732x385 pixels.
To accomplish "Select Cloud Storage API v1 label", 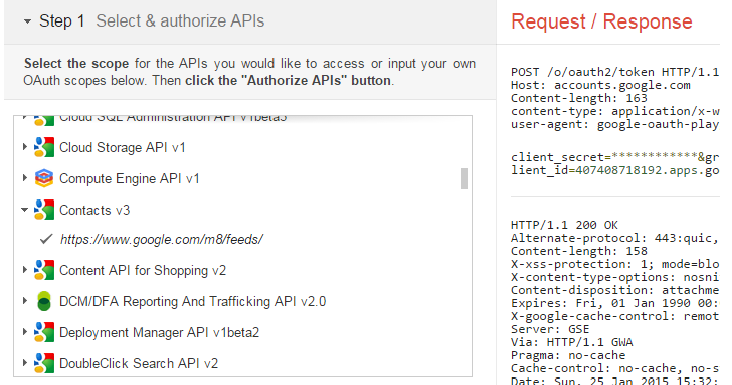I will (122, 147).
